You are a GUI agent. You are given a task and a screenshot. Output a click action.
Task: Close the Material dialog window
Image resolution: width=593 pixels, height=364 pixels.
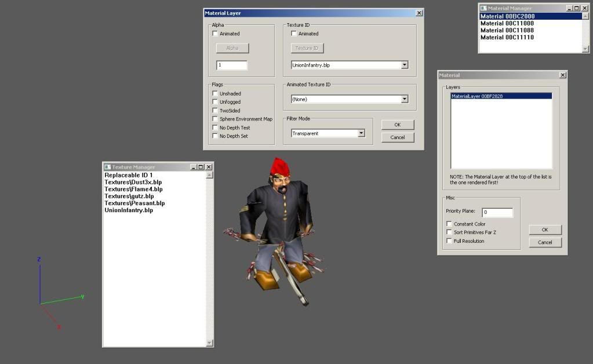tap(563, 75)
